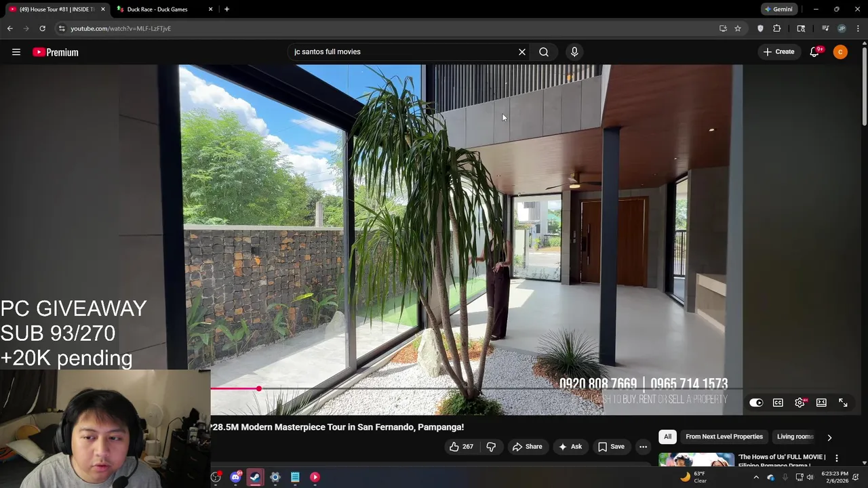The width and height of the screenshot is (868, 488).
Task: Open the red play-button app on taskbar
Action: pyautogui.click(x=315, y=477)
